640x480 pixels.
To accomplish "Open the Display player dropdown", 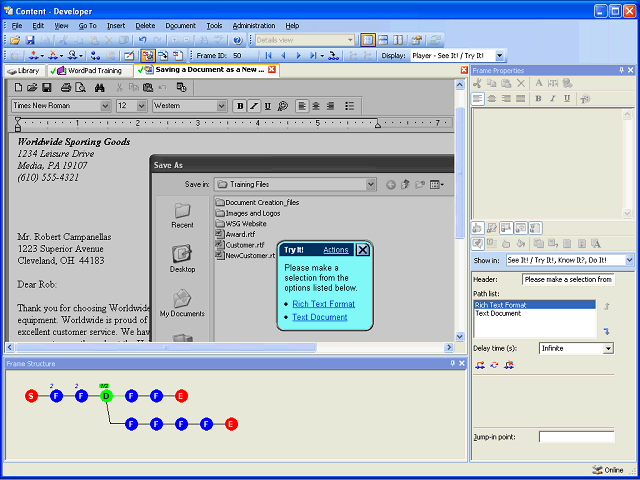I will (x=500, y=56).
